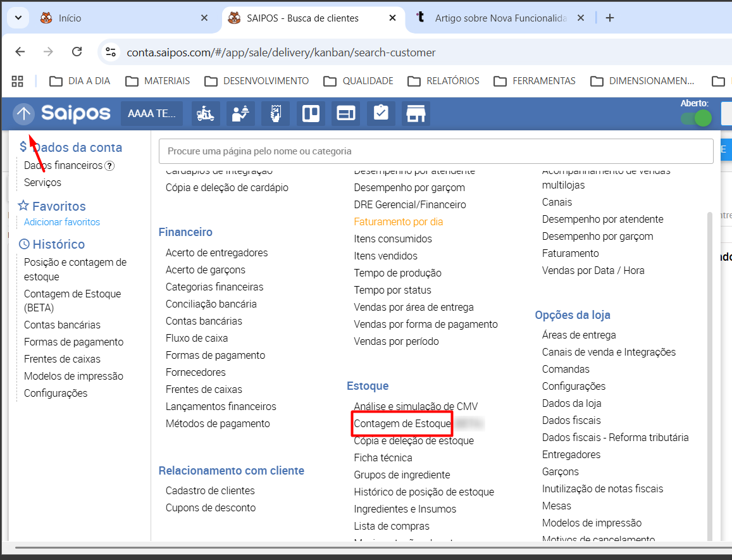Open Análise e simulação de CMV
This screenshot has height=560, width=732.
click(416, 406)
